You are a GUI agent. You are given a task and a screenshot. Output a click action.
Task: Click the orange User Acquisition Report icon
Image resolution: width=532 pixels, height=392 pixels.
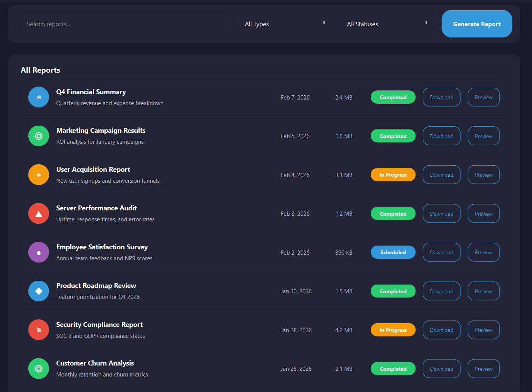[39, 174]
